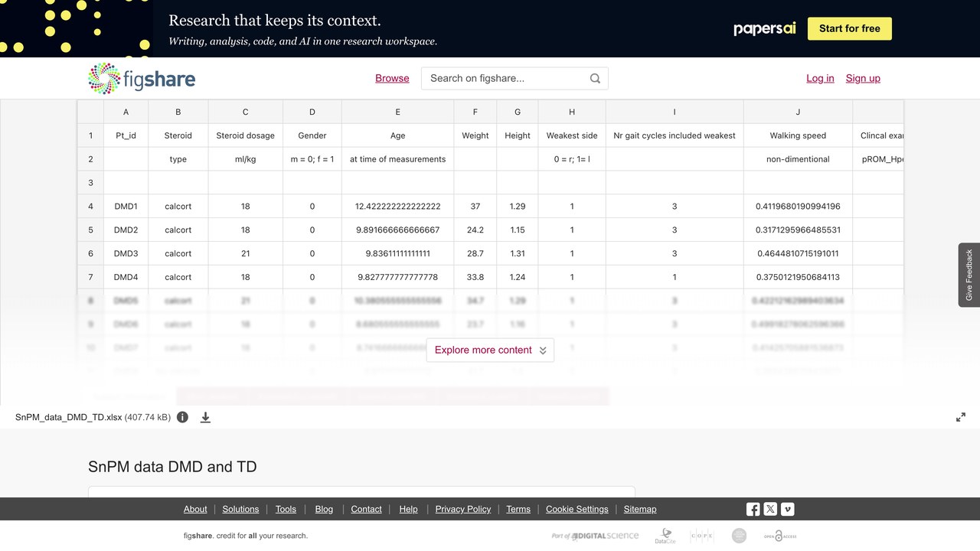Viewport: 980px width, 551px height.
Task: Open the About footer link
Action: click(x=195, y=509)
